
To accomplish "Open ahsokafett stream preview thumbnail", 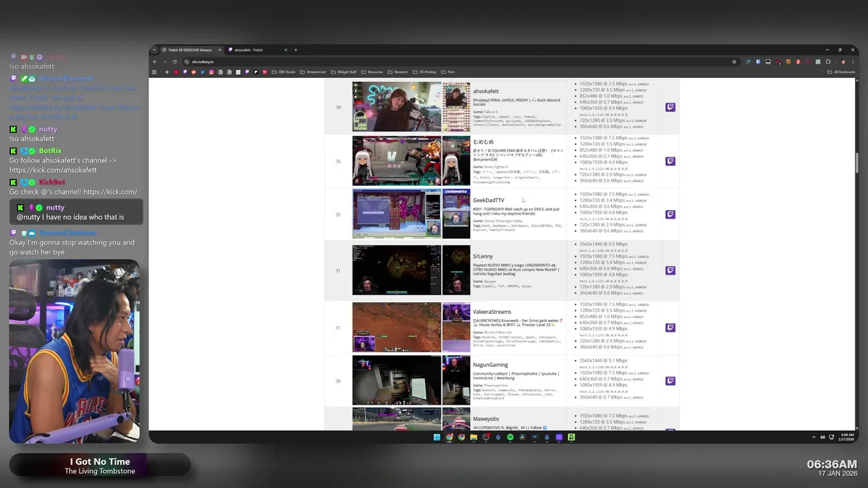I will click(397, 106).
